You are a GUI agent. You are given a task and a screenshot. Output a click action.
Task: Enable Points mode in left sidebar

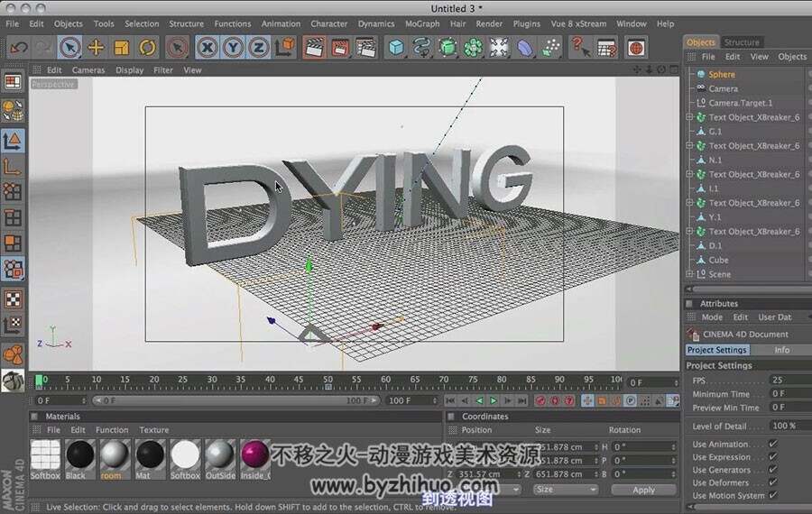point(13,191)
